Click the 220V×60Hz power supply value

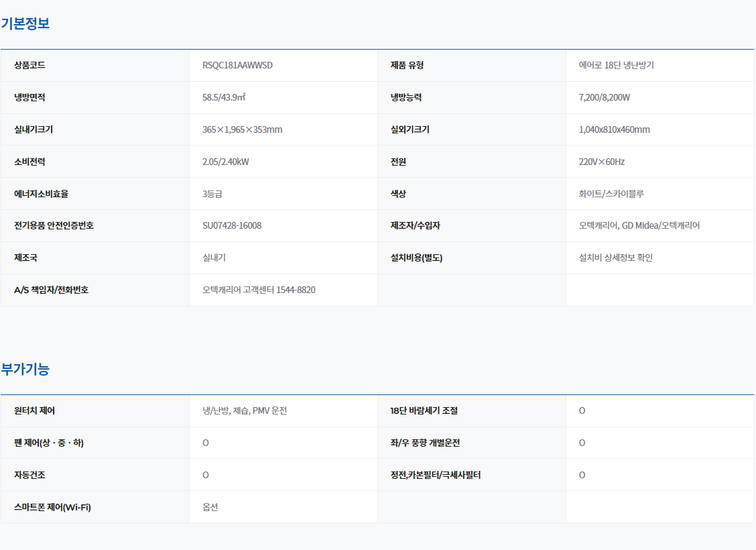(601, 162)
